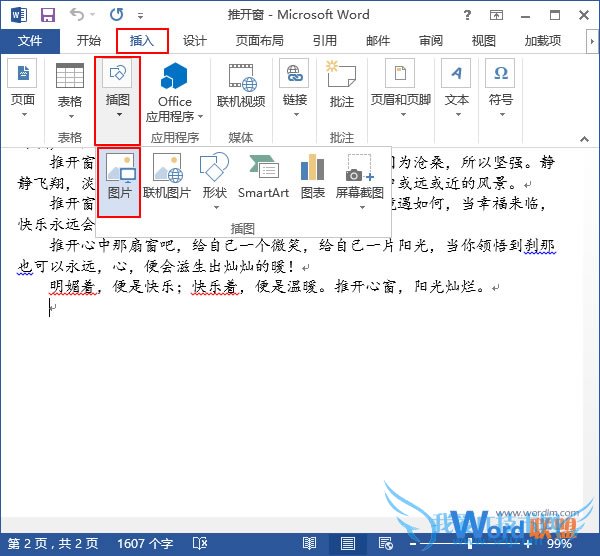600x556 pixels.
Task: Open the proofing errors icon in status bar
Action: pyautogui.click(x=200, y=543)
